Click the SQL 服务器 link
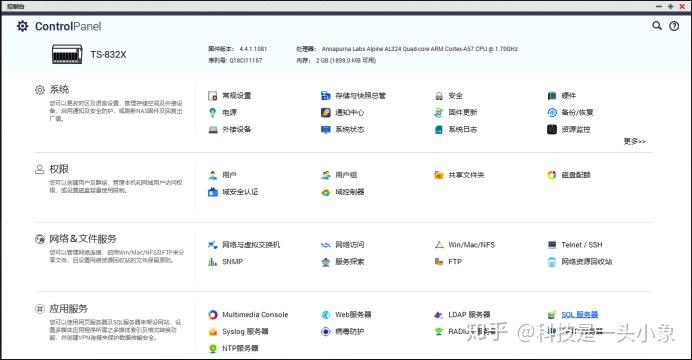Image resolution: width=692 pixels, height=360 pixels. pyautogui.click(x=579, y=315)
